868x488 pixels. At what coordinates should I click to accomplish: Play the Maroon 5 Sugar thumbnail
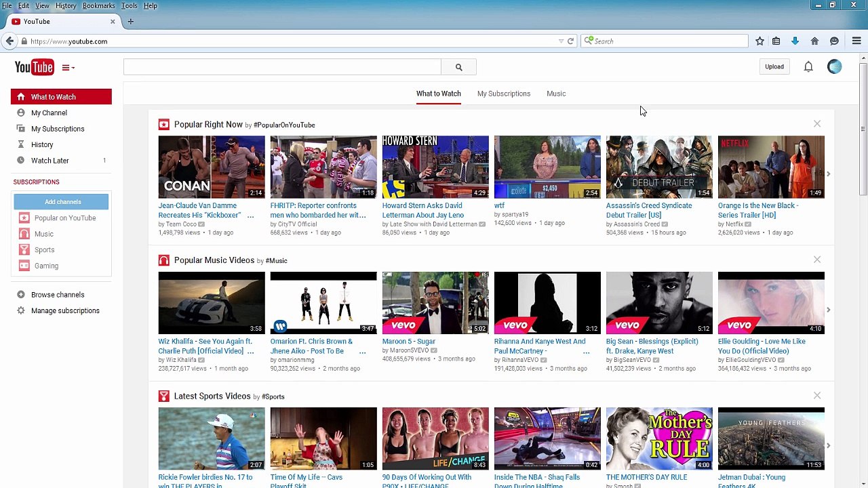tap(435, 302)
